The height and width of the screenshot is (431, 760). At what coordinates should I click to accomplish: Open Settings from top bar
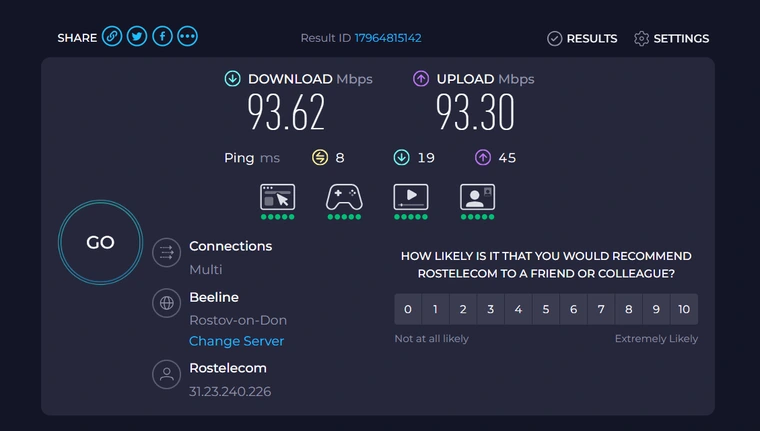(x=671, y=38)
